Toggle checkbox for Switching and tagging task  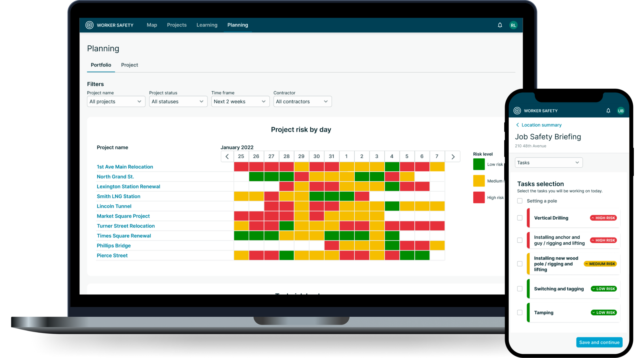tap(519, 288)
